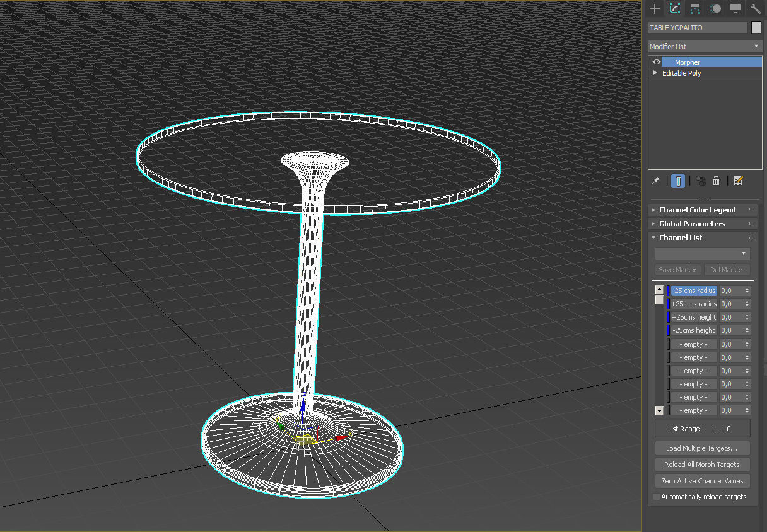
Task: Click spinner arrows of +25cms height
Action: [x=747, y=317]
